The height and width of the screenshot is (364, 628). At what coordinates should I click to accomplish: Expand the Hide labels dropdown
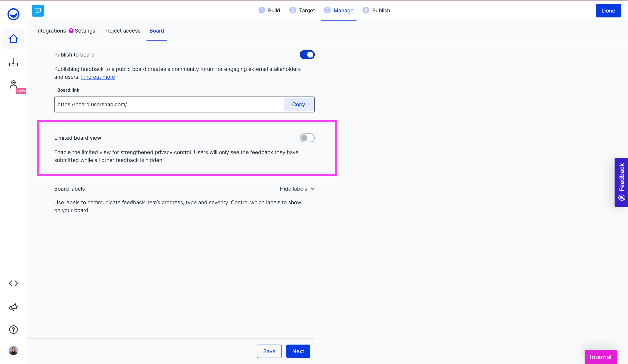[x=297, y=189]
